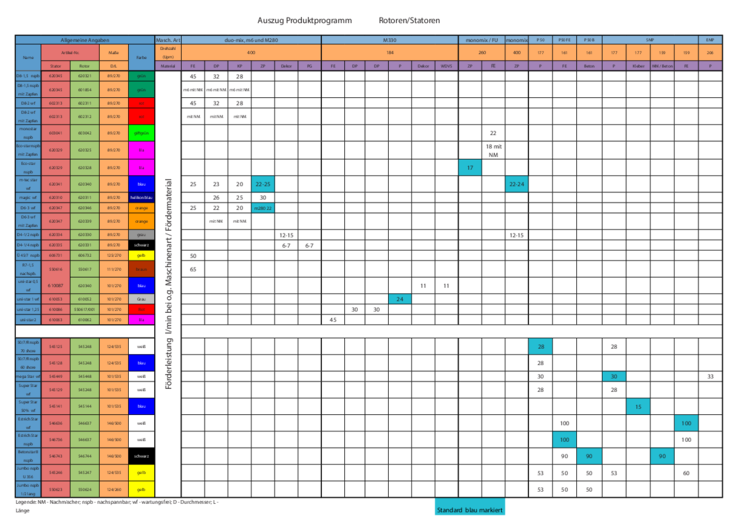Image resolution: width=730 pixels, height=519 pixels.
Task: Select the 'Stator' sub-header cell
Action: click(56, 66)
